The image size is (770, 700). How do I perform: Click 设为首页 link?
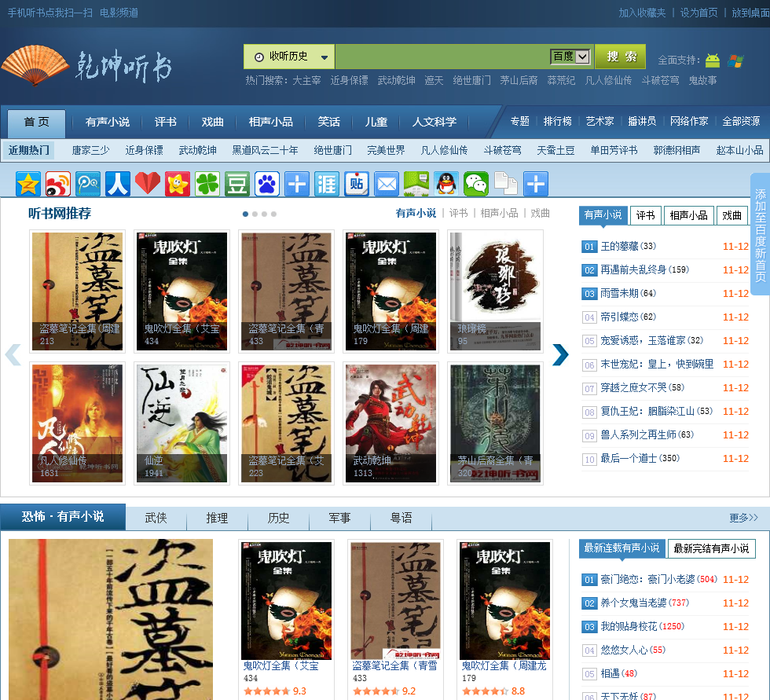coord(698,13)
